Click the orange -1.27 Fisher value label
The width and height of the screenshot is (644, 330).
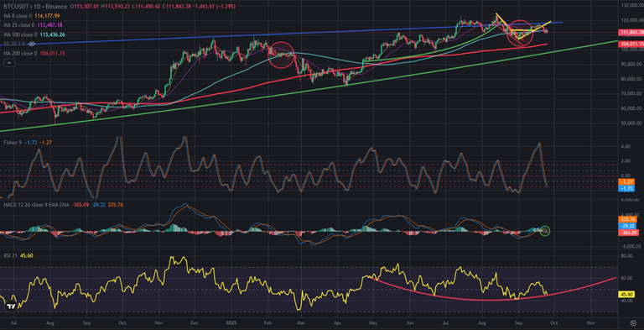point(626,181)
